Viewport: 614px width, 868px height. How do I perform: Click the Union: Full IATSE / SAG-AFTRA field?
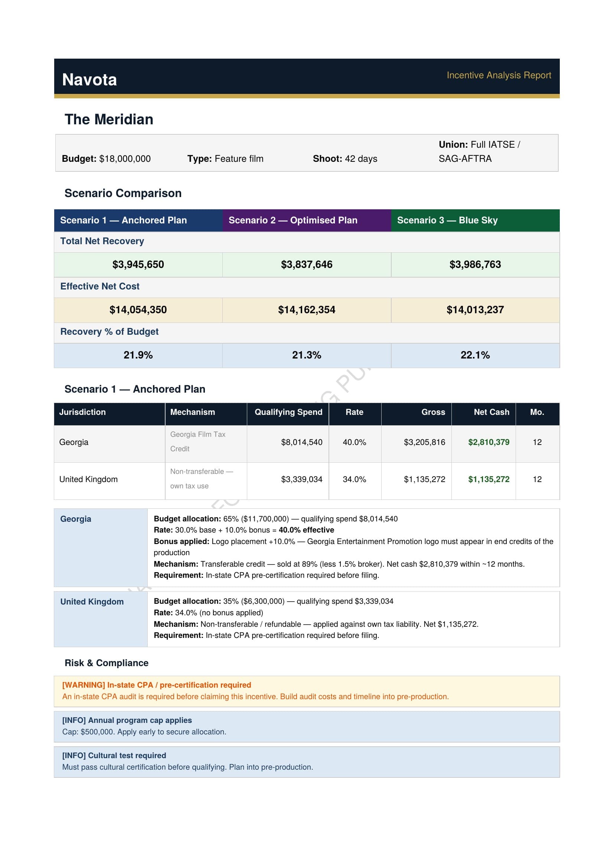[x=479, y=152]
